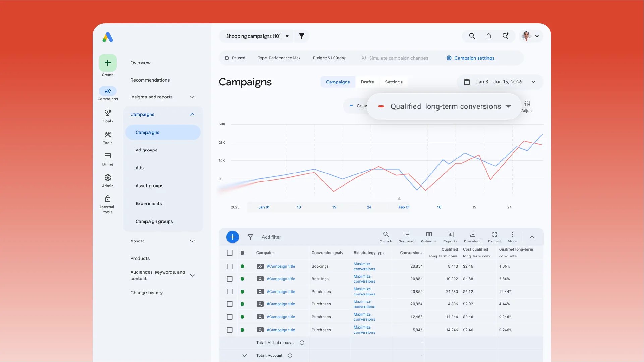644x362 pixels.
Task: Check the 24,680 qualified conversions row
Action: coord(230,292)
